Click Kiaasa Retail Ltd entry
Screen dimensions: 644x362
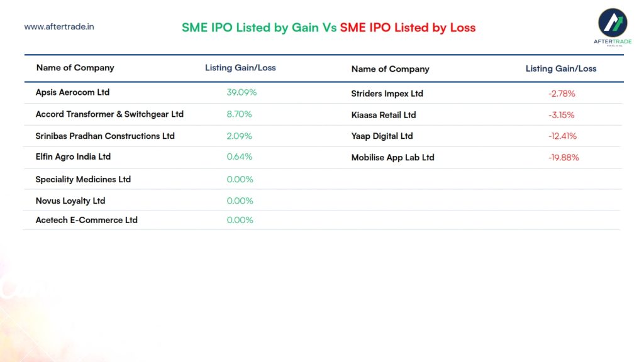(x=384, y=115)
